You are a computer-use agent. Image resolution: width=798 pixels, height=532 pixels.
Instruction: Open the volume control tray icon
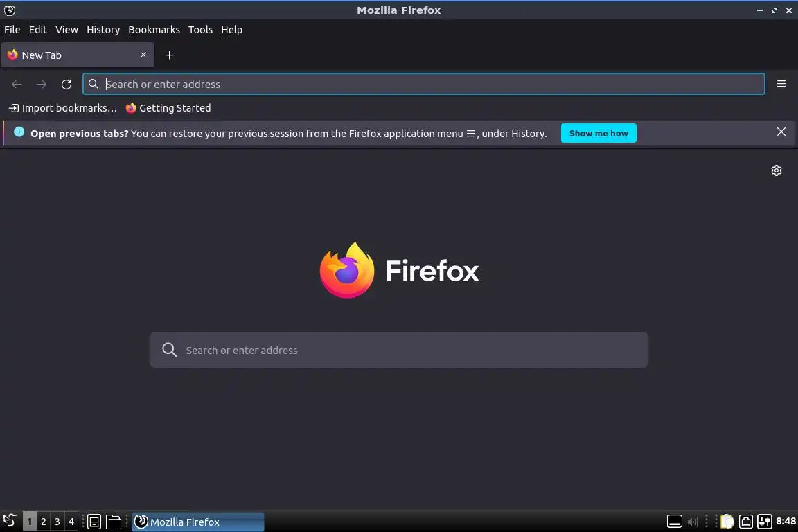pos(693,522)
